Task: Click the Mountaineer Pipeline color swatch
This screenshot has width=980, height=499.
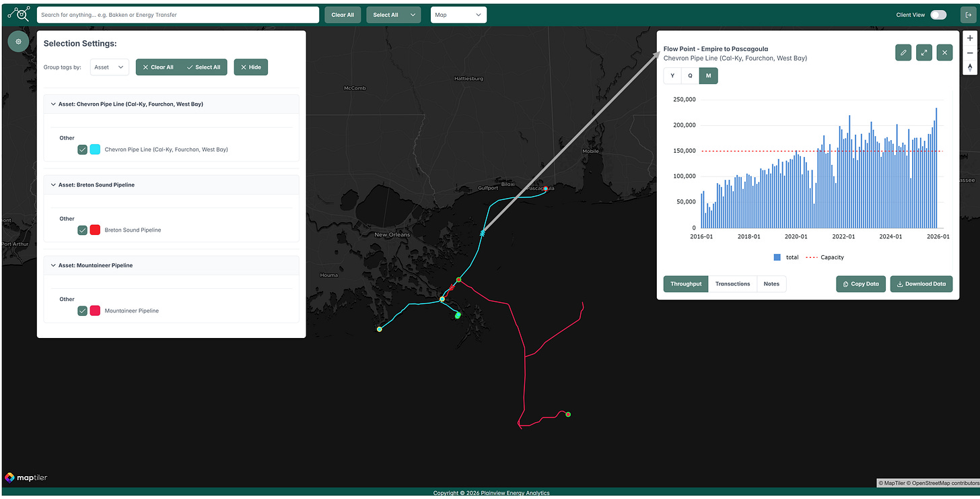Action: [95, 311]
